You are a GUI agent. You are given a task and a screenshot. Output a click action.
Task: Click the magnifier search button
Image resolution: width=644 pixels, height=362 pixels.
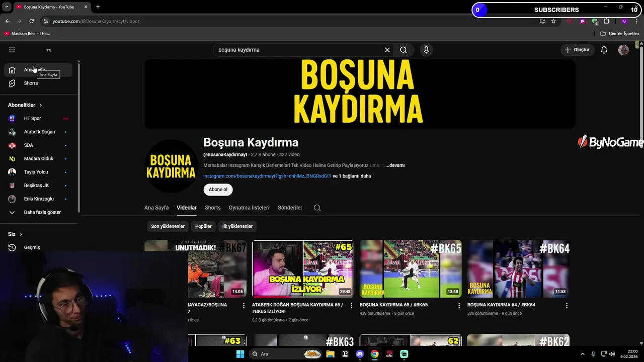click(404, 50)
